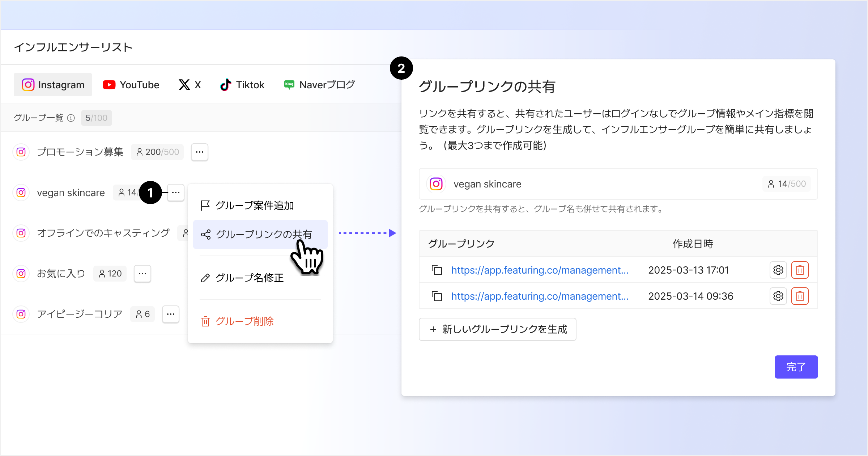Screen dimensions: 868x456
Task: Open the more menu for プロモーション募集
Action: (x=199, y=152)
